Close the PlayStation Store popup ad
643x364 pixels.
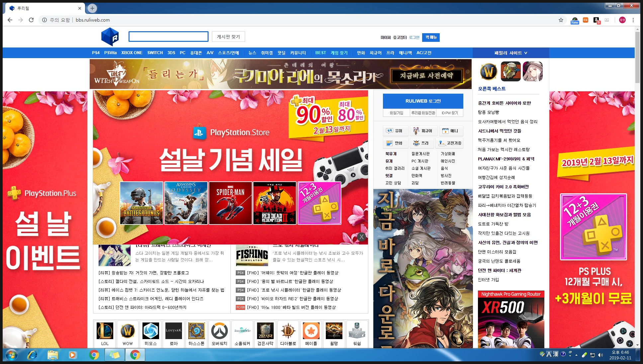click(x=362, y=237)
